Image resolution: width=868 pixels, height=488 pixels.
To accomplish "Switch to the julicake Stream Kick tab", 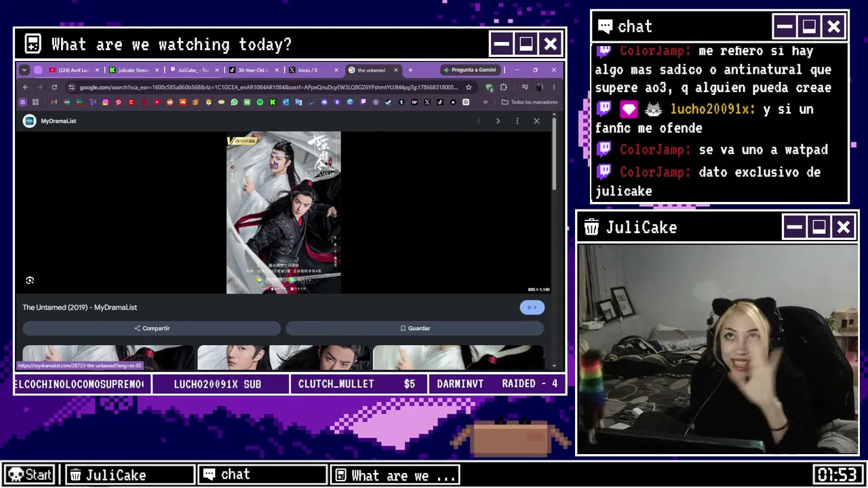I will [134, 70].
